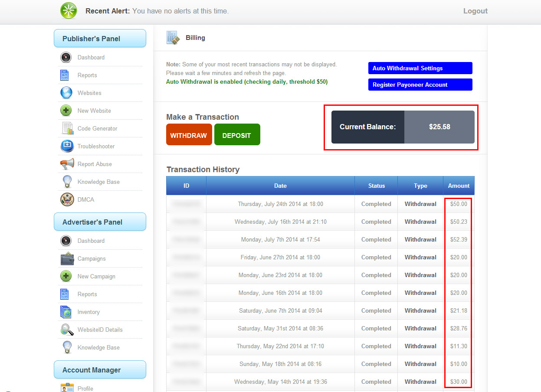541x392 pixels.
Task: Click the green DEPOSIT button
Action: tap(237, 134)
